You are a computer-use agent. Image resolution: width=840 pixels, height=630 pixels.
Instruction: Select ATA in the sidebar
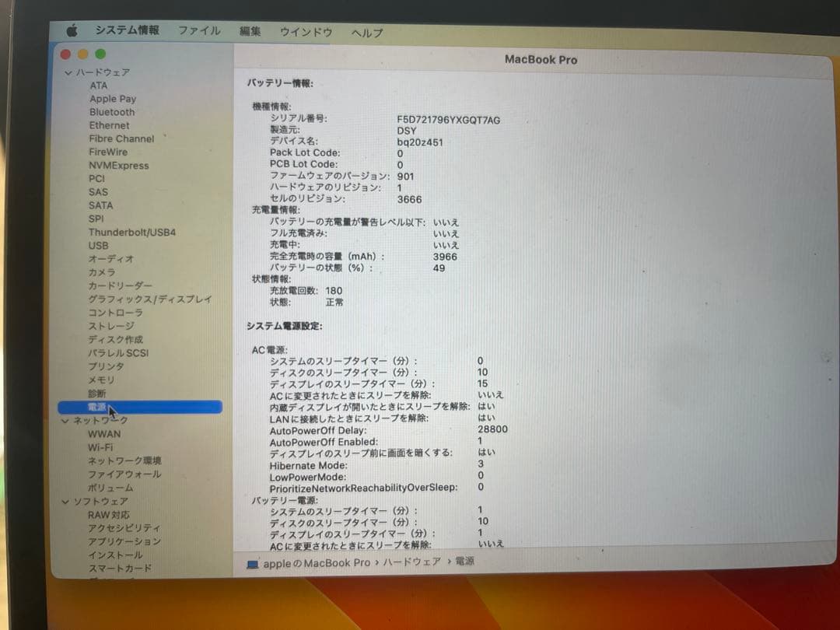[99, 86]
